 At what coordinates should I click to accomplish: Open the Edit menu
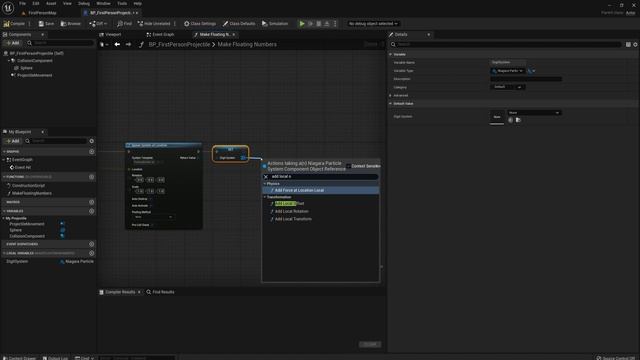(x=36, y=3)
